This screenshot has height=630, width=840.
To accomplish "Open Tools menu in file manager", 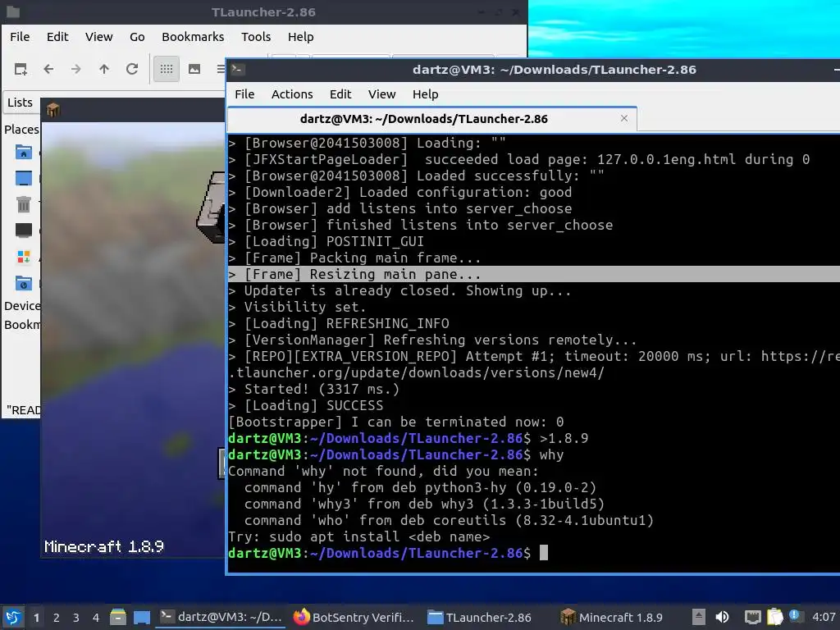I will coord(256,36).
